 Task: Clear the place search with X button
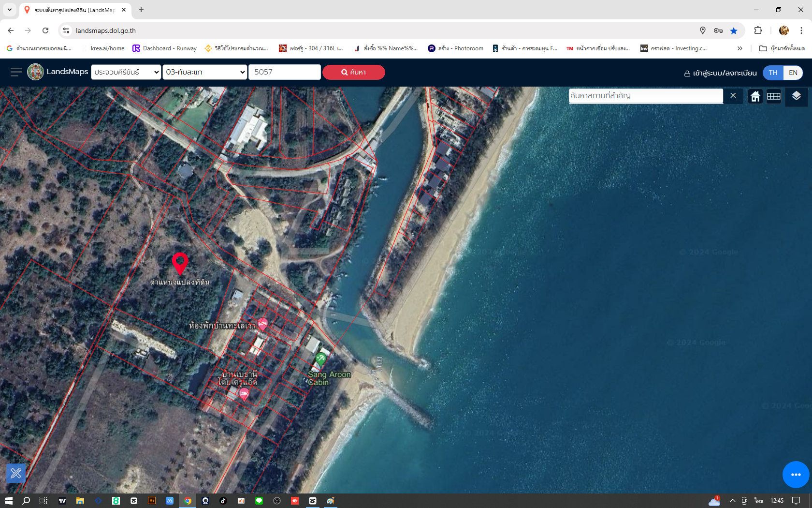(x=733, y=96)
